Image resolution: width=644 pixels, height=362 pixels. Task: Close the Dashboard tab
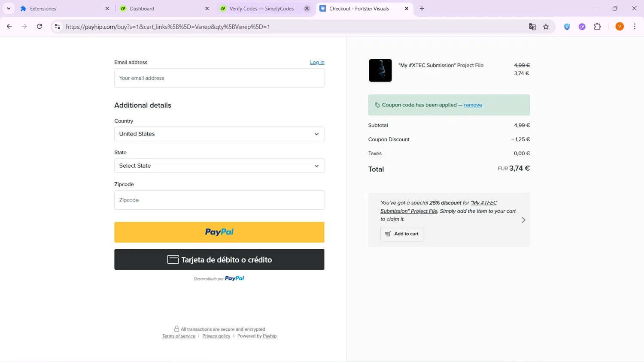207,9
